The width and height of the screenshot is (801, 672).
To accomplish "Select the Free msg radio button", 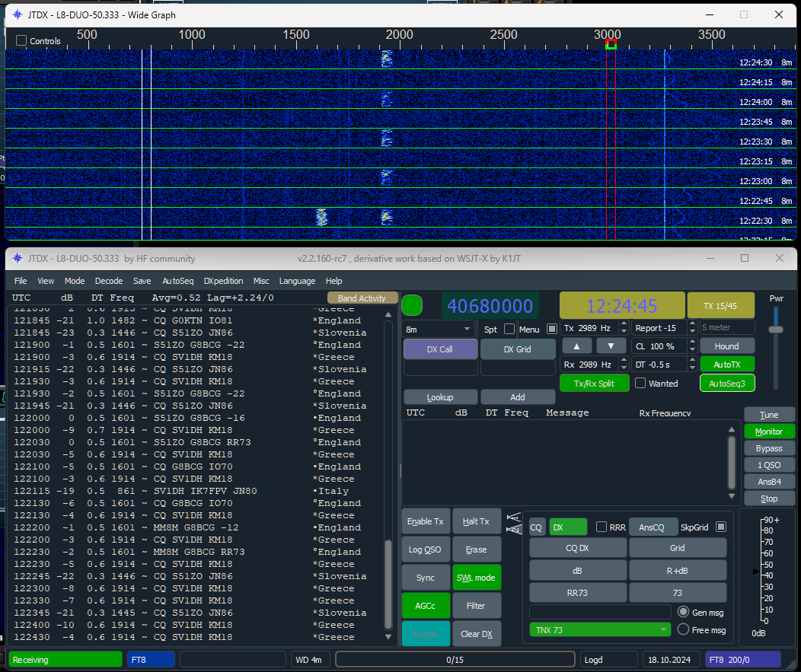I will (683, 629).
